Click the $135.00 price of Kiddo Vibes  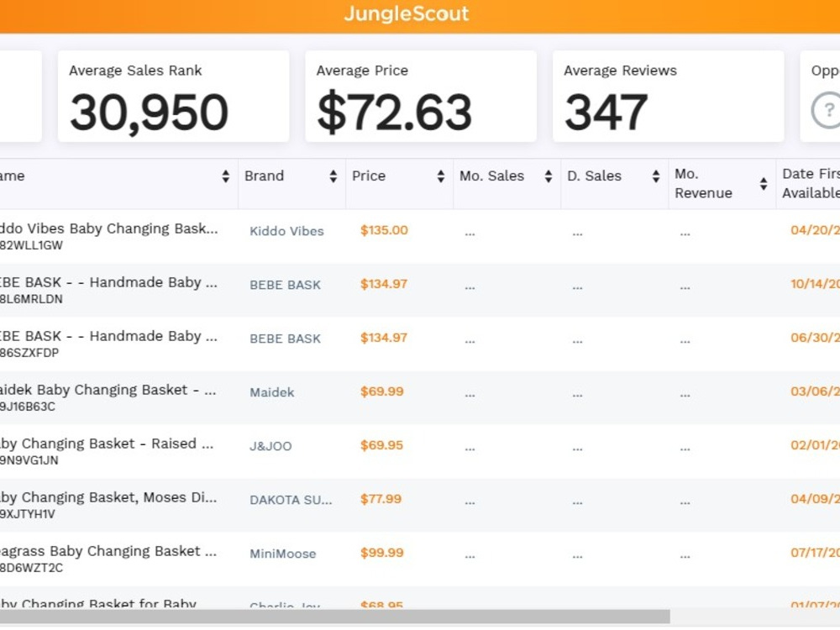pos(384,230)
